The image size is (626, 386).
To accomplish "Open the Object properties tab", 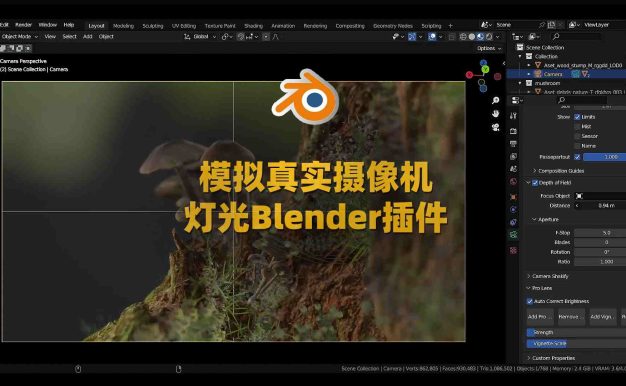I will pyautogui.click(x=513, y=197).
